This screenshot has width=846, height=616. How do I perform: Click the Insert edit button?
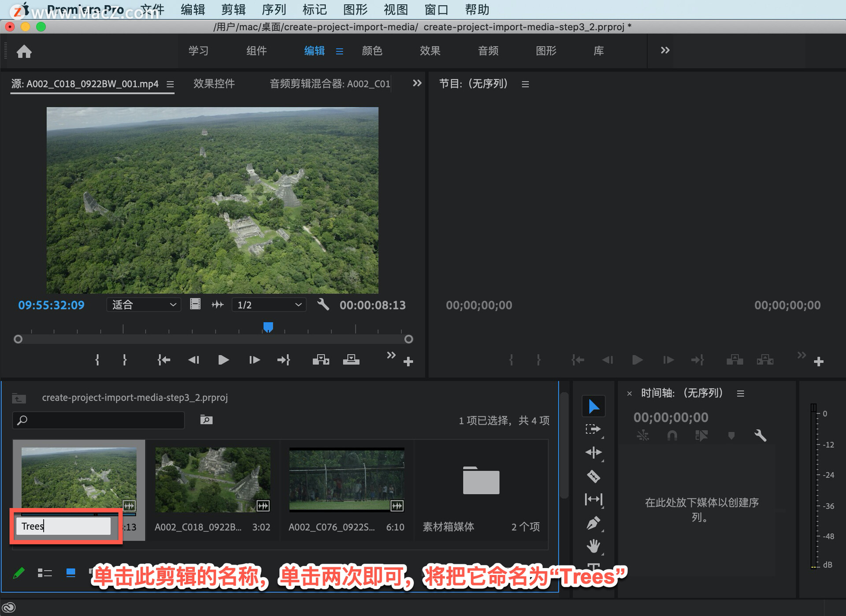pos(321,360)
